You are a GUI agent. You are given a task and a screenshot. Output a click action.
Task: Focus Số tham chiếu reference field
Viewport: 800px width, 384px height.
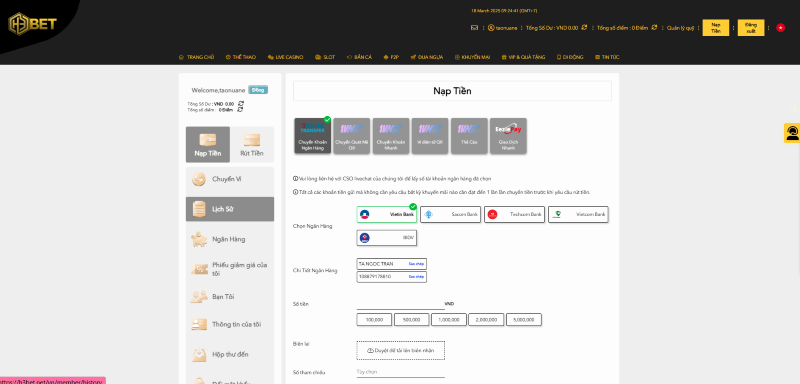click(401, 372)
